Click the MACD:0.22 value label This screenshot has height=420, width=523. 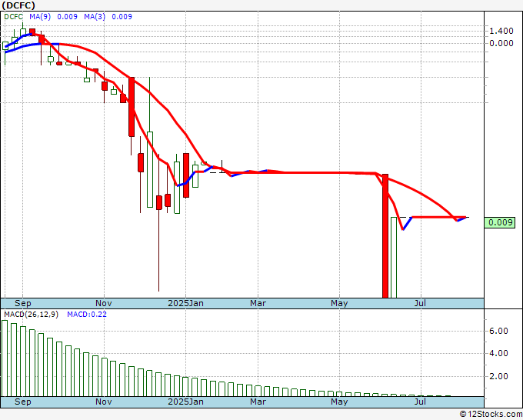tap(87, 315)
